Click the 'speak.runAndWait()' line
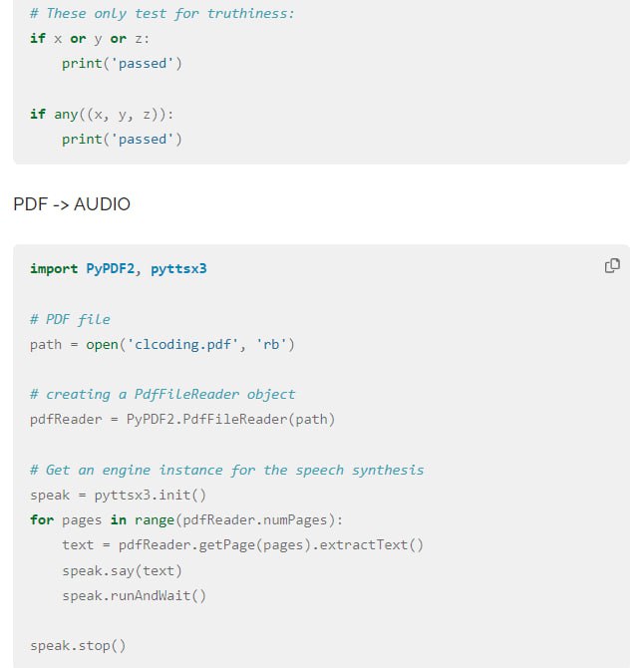The width and height of the screenshot is (644, 668). click(135, 595)
